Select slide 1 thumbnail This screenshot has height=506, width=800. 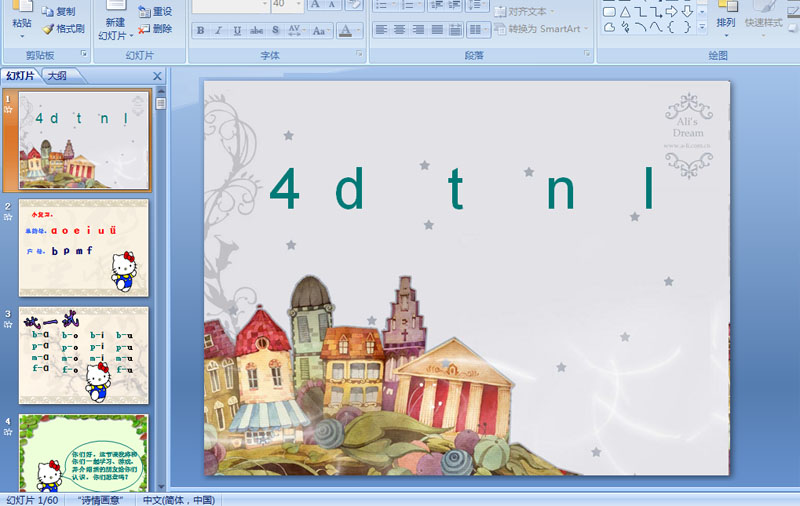[x=84, y=140]
